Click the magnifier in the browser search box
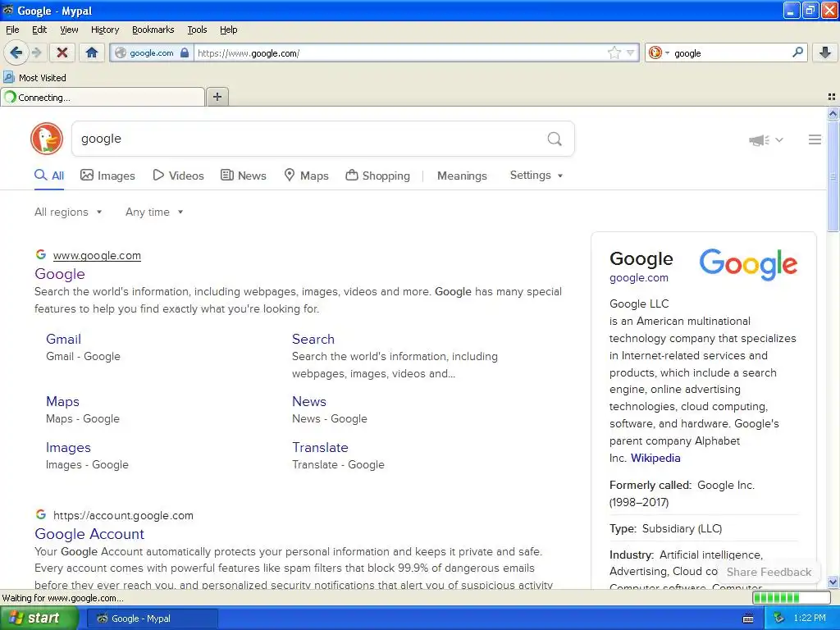840x630 pixels. (797, 52)
